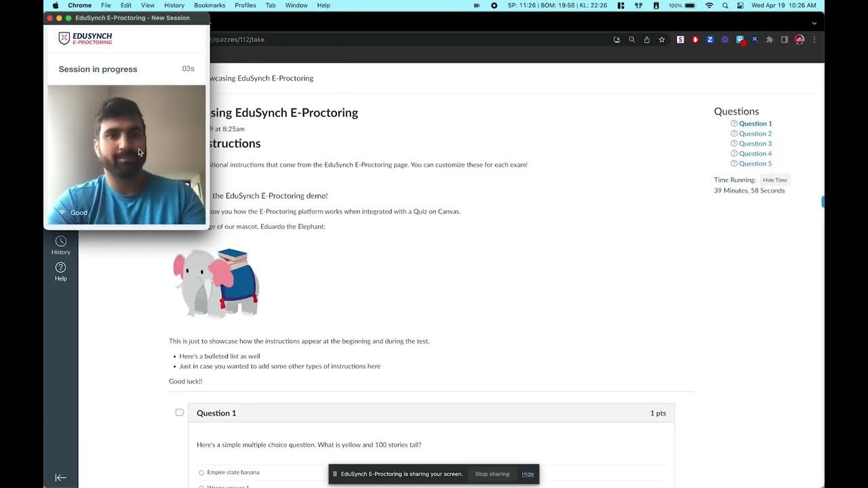This screenshot has height=488, width=868.
Task: Collapse the Canvas navigation with arrow icon
Action: tap(60, 478)
